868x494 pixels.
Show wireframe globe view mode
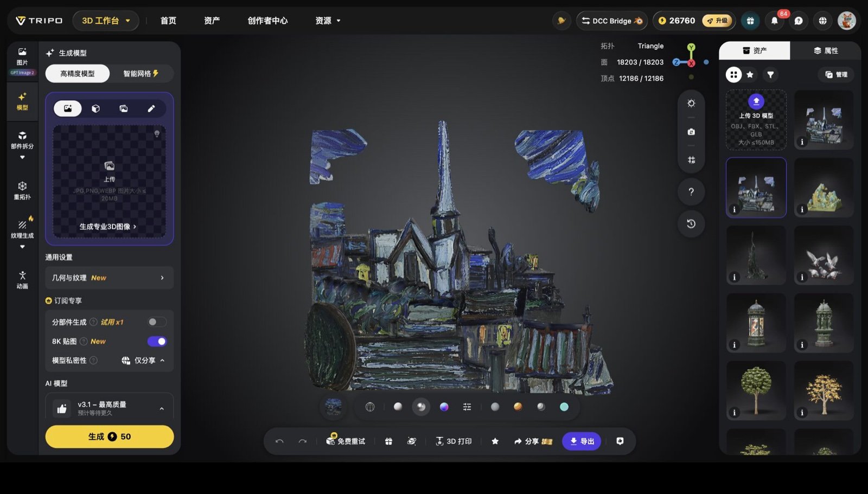[370, 407]
